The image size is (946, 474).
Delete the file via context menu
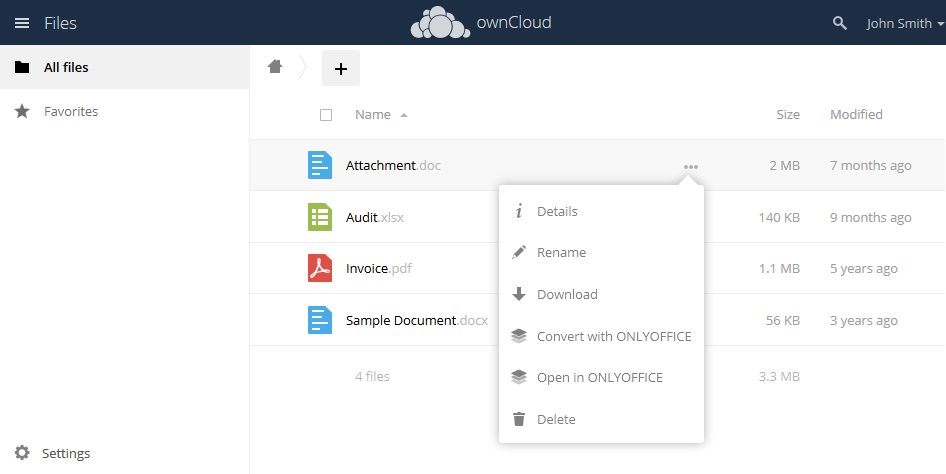pyautogui.click(x=556, y=419)
